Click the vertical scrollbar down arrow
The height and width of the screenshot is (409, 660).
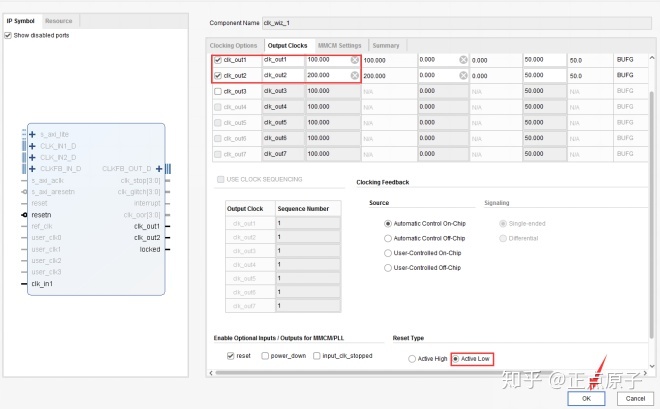(x=652, y=366)
